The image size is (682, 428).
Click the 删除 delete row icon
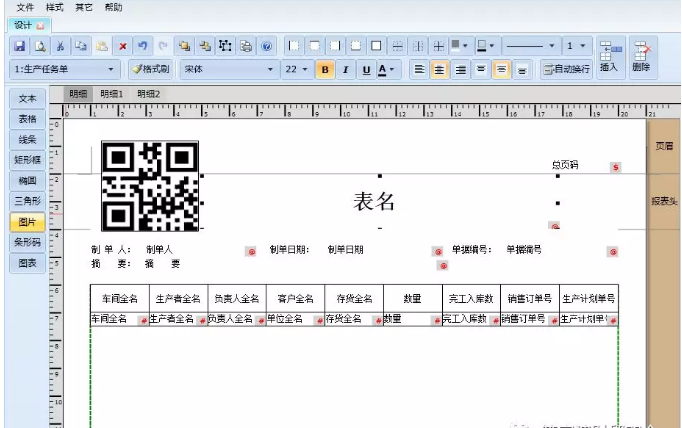(642, 57)
